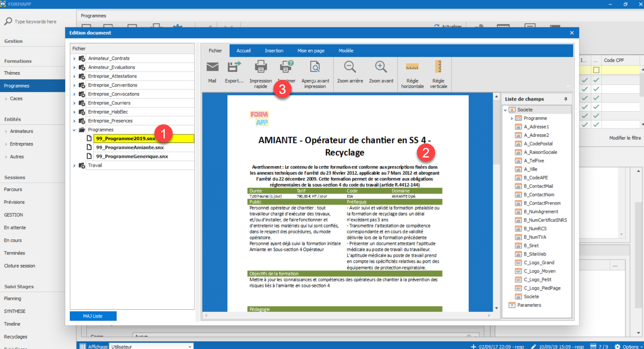Screen dimensions: 644x349
Task: Toggle the Règle horizontale ruler
Action: pyautogui.click(x=412, y=67)
